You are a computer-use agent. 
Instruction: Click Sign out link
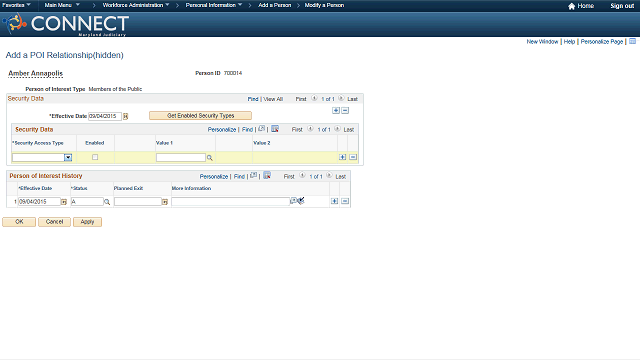click(x=622, y=6)
